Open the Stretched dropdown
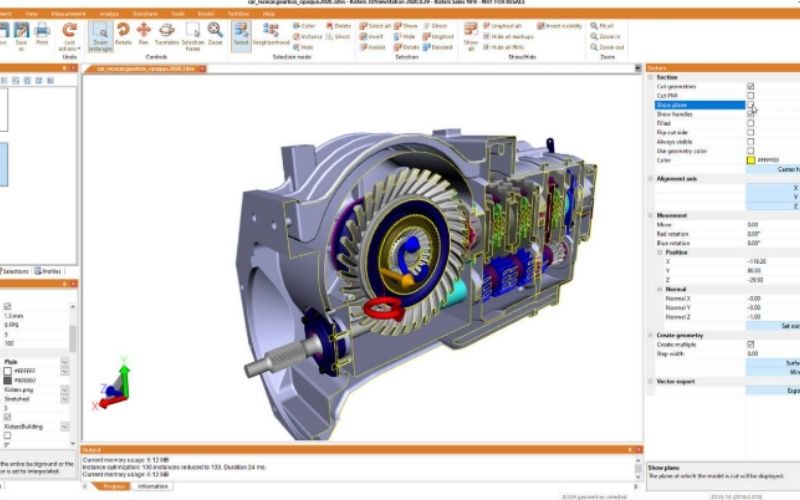Image resolution: width=800 pixels, height=500 pixels. pos(65,398)
